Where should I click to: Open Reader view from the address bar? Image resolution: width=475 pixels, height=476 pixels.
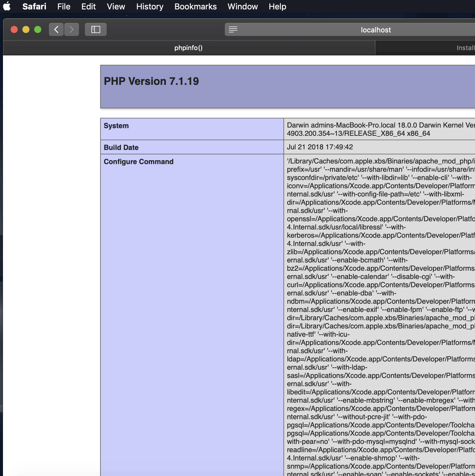coord(233,29)
